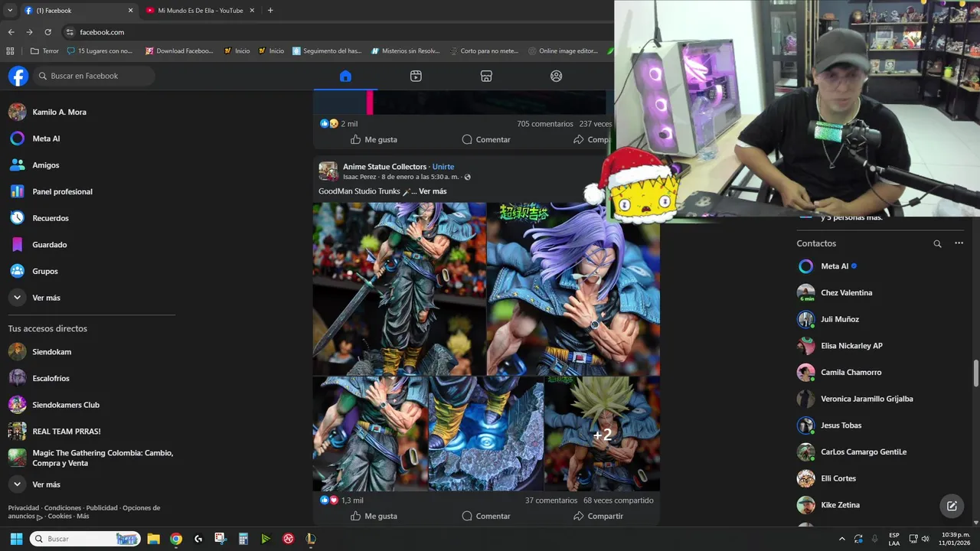Viewport: 980px width, 551px height.
Task: Like the top post with Me gusta
Action: (x=374, y=139)
